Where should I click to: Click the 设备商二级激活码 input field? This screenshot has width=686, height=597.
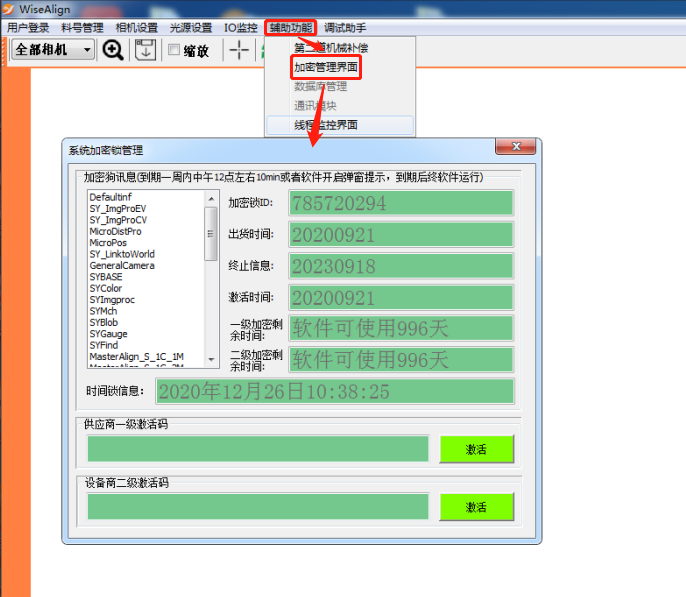[258, 507]
